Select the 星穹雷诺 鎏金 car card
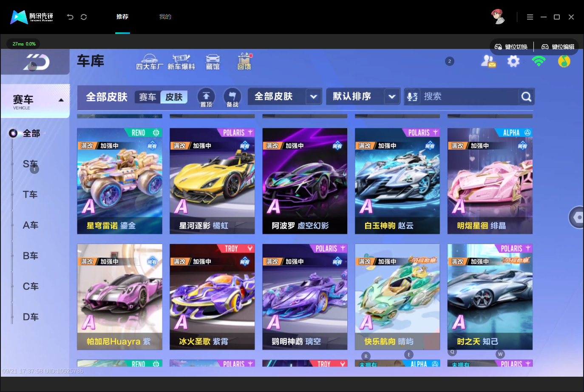The image size is (584, 392). point(119,181)
